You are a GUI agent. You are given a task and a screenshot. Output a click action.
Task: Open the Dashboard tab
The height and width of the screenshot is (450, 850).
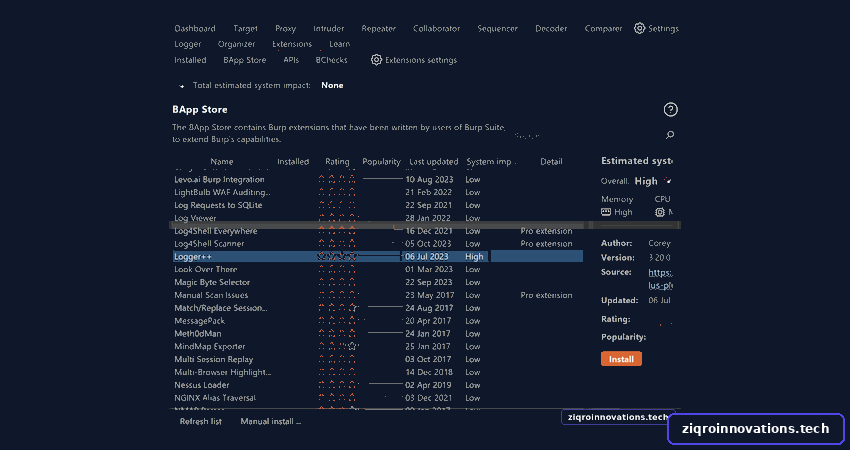click(195, 28)
